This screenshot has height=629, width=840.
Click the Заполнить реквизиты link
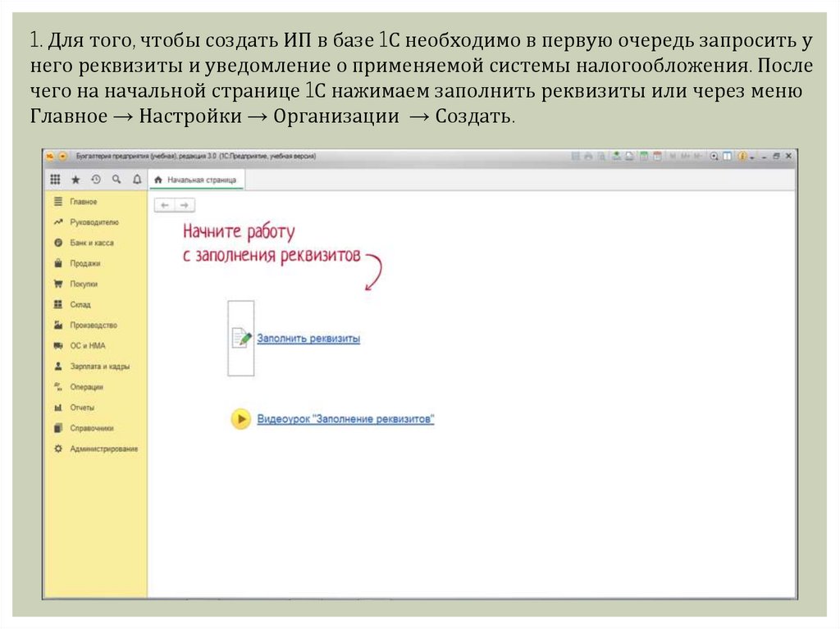pos(308,338)
